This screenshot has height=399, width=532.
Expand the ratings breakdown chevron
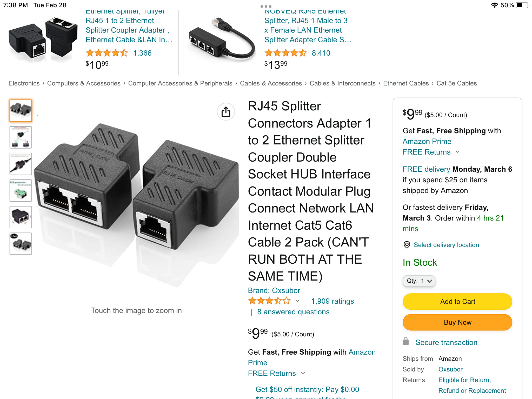point(297,301)
